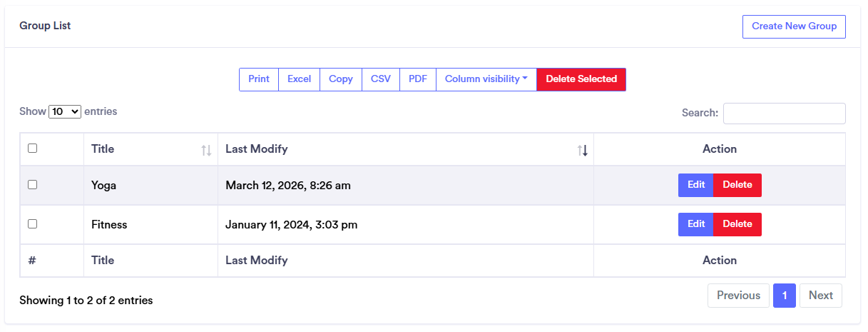Delete the Yoga group
Viewport: 868px width, 332px height.
click(x=737, y=185)
